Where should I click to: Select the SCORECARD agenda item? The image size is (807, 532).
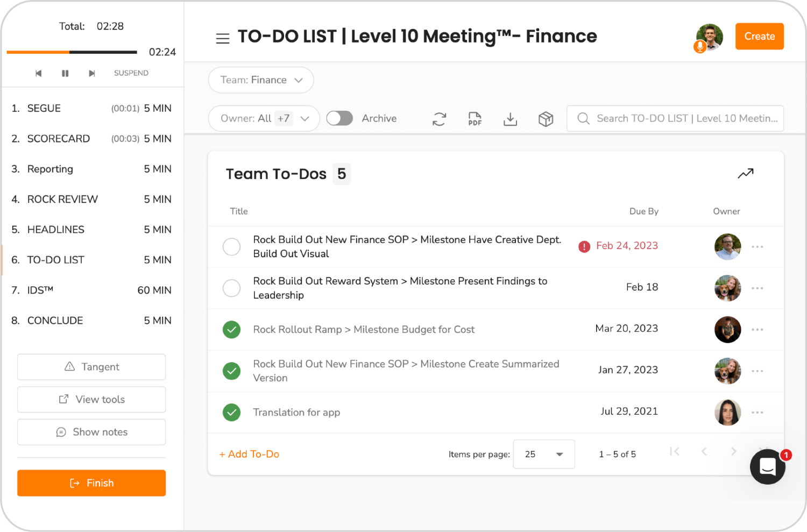coord(58,138)
